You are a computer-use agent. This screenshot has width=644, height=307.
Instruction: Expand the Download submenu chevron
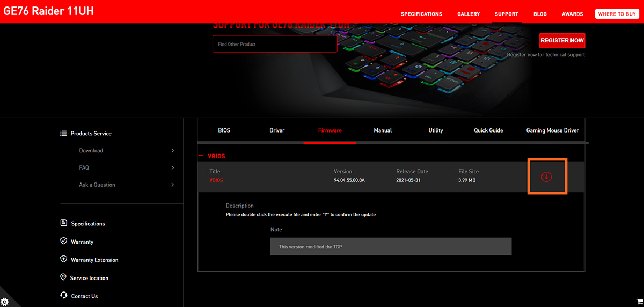[x=172, y=151]
